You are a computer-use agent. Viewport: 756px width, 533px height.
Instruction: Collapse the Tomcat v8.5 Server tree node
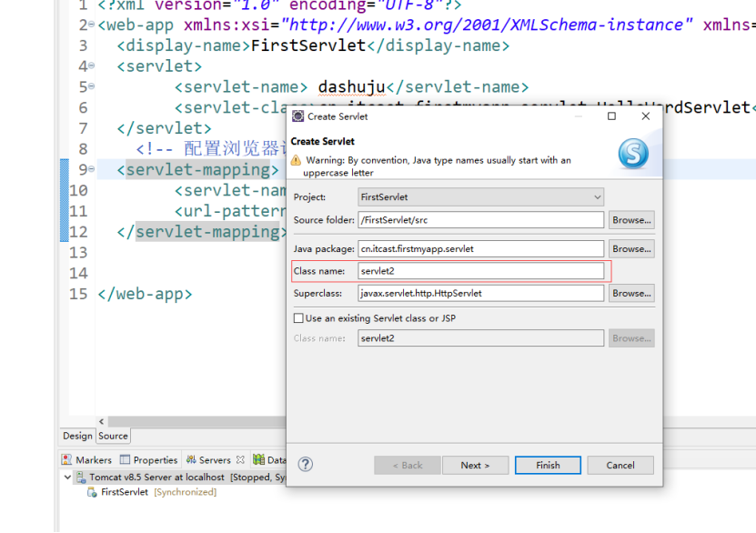(67, 478)
